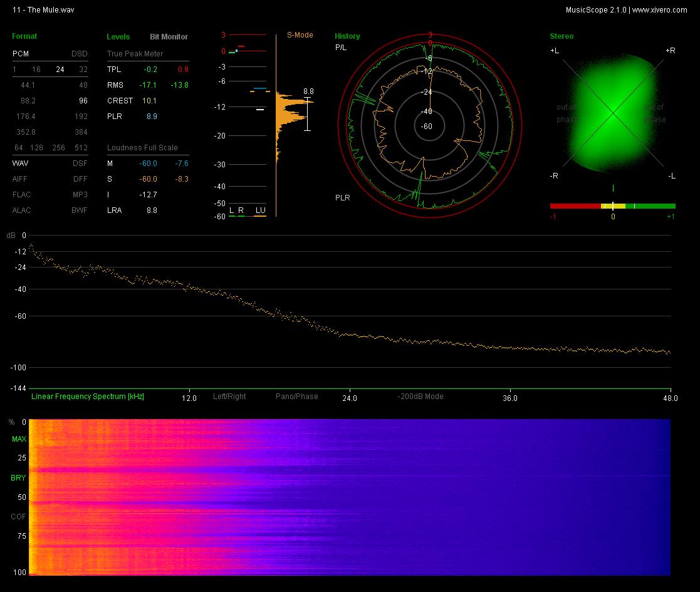Screen dimensions: 700x592
Task: Click the CREST value 10.1
Action: point(149,100)
